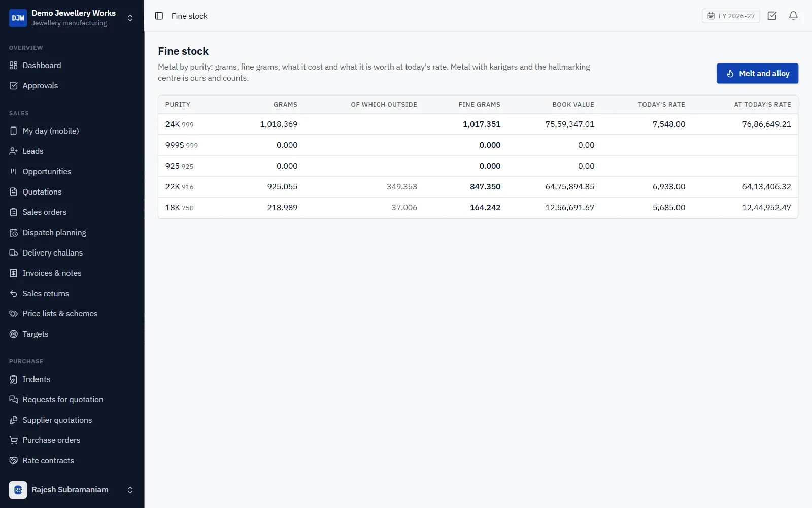Click the Purchase orders cart icon
This screenshot has height=508, width=812.
tap(14, 440)
